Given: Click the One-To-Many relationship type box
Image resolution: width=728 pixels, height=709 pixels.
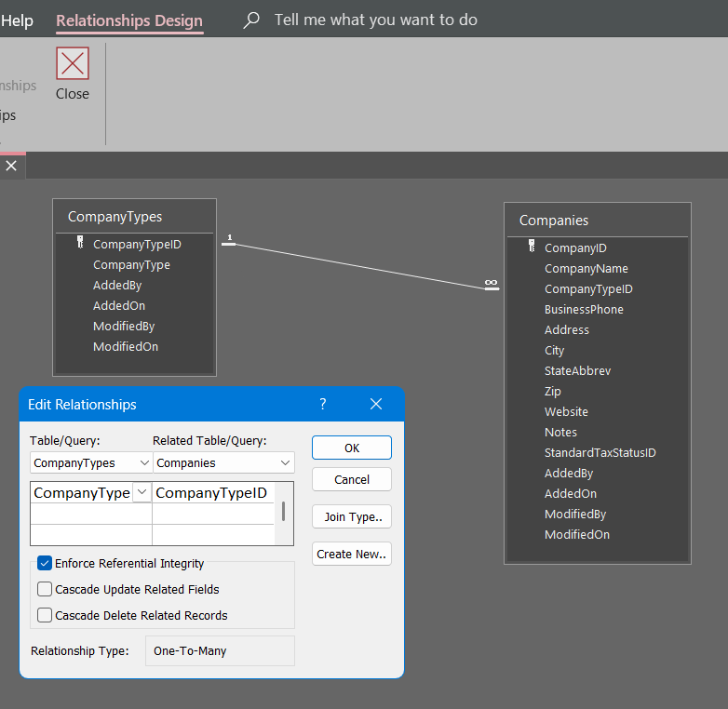Looking at the screenshot, I should coord(220,651).
